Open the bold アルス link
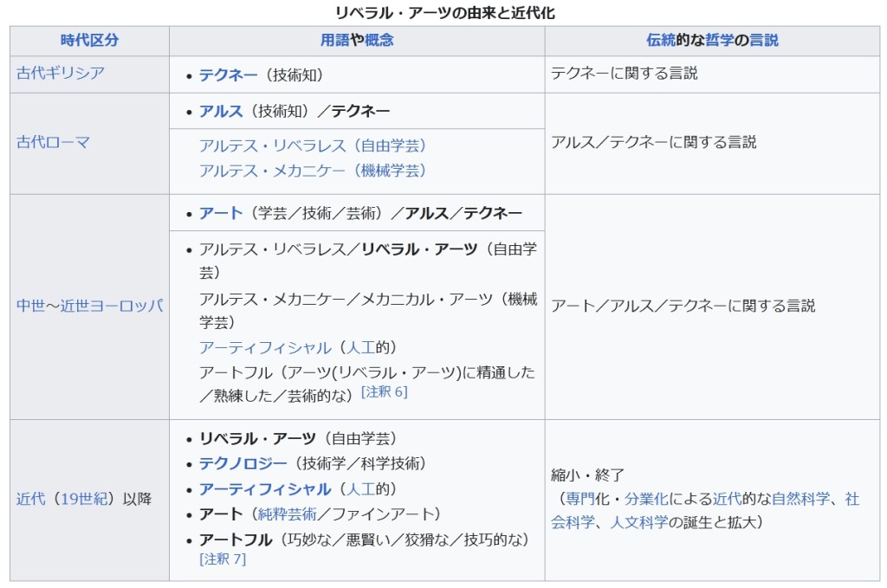The image size is (887, 588). coord(221,111)
